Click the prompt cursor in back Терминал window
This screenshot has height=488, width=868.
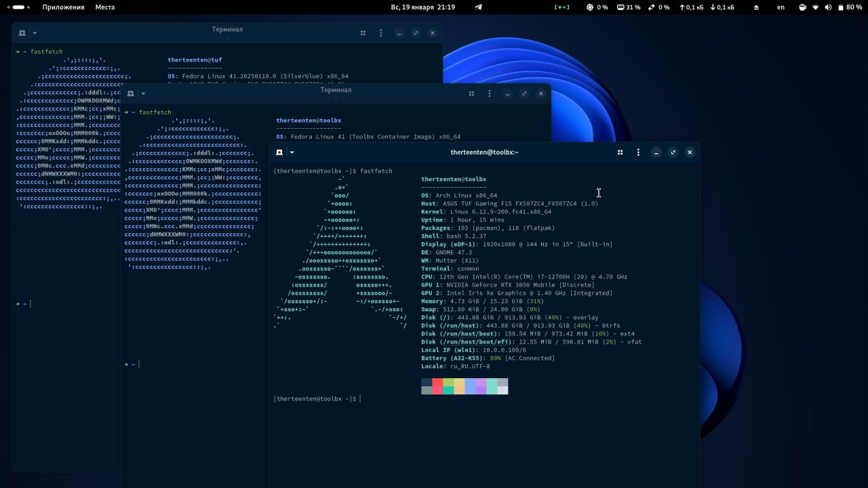pyautogui.click(x=31, y=304)
